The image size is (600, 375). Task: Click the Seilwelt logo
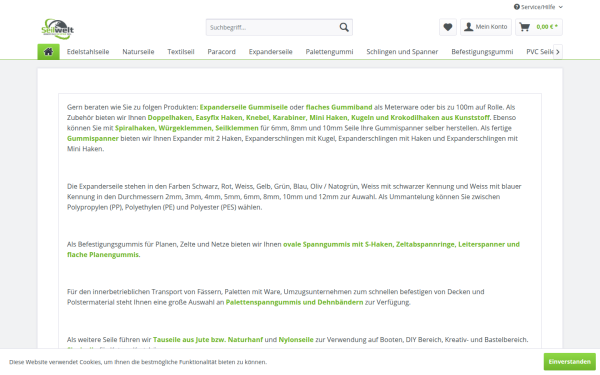pyautogui.click(x=57, y=29)
